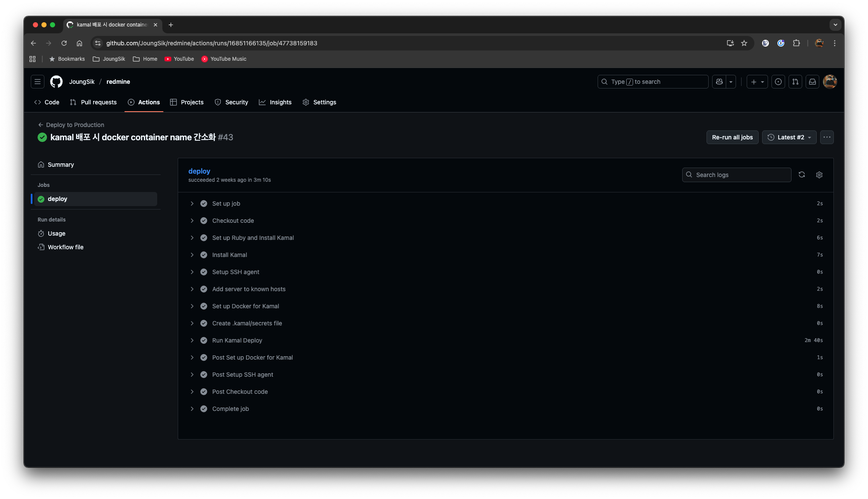Click browser forward arrow button

pyautogui.click(x=49, y=43)
